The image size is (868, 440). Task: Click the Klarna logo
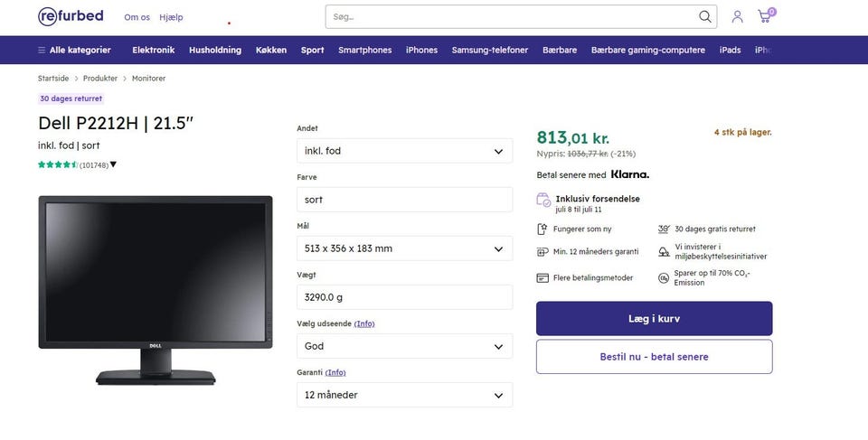630,174
